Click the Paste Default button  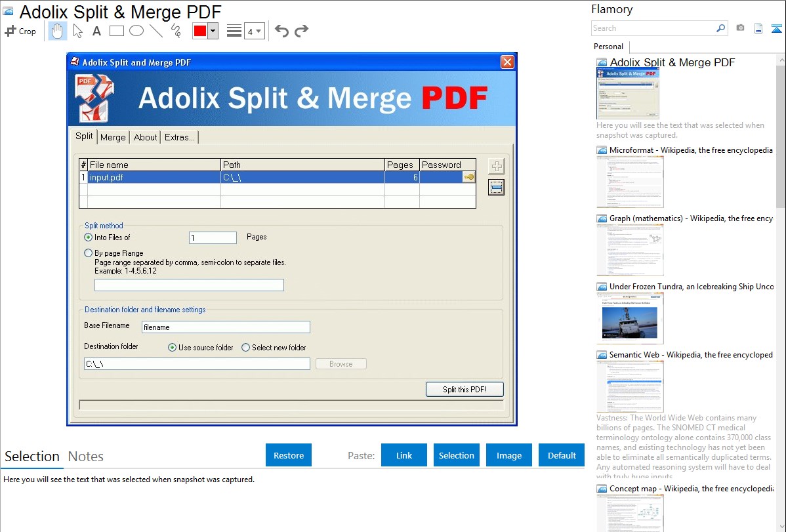click(x=562, y=455)
